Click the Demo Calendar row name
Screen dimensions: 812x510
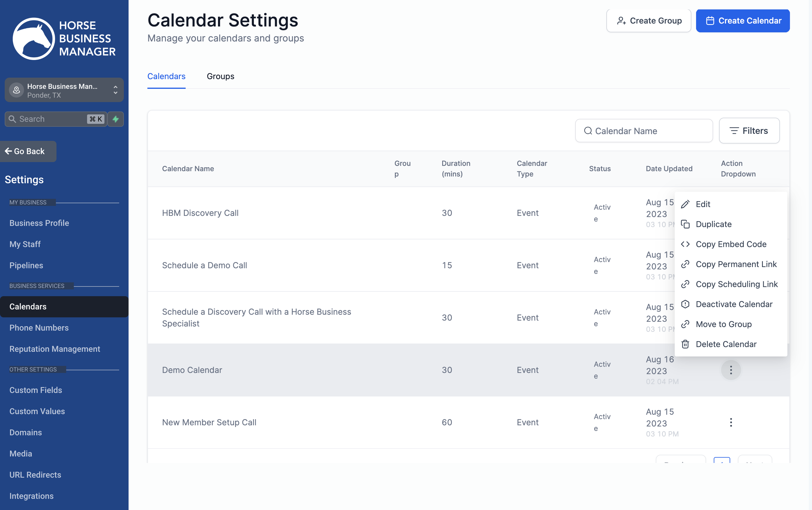tap(192, 370)
